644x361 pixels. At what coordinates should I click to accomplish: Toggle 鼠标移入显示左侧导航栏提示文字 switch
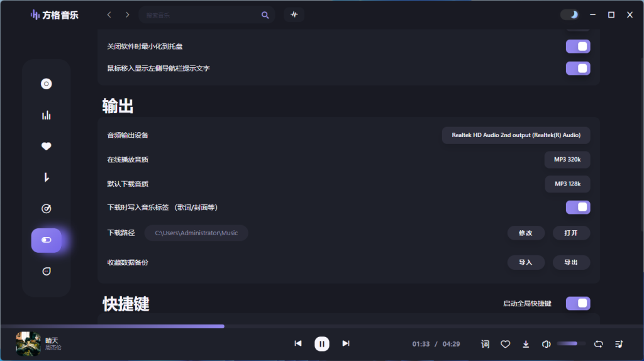[578, 68]
